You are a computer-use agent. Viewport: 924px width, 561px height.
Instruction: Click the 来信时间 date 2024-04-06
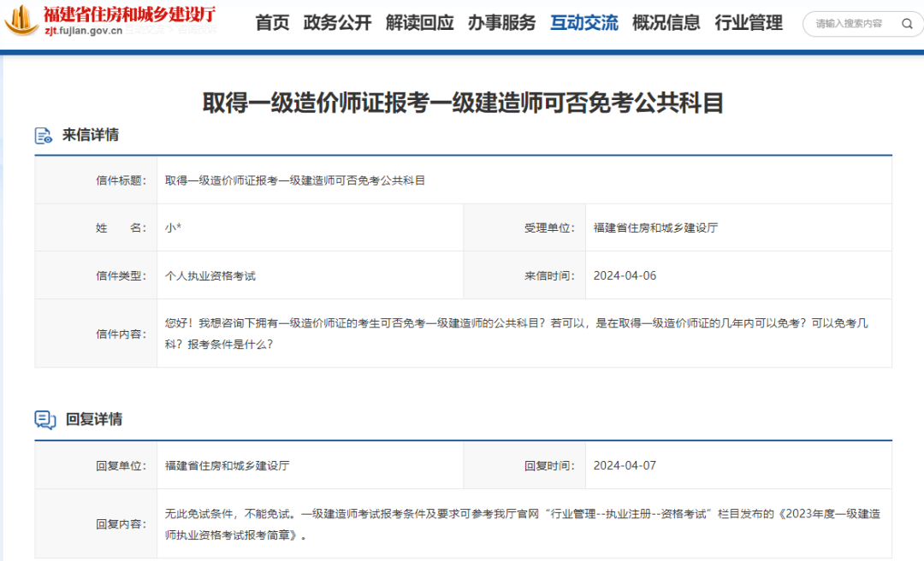625,275
